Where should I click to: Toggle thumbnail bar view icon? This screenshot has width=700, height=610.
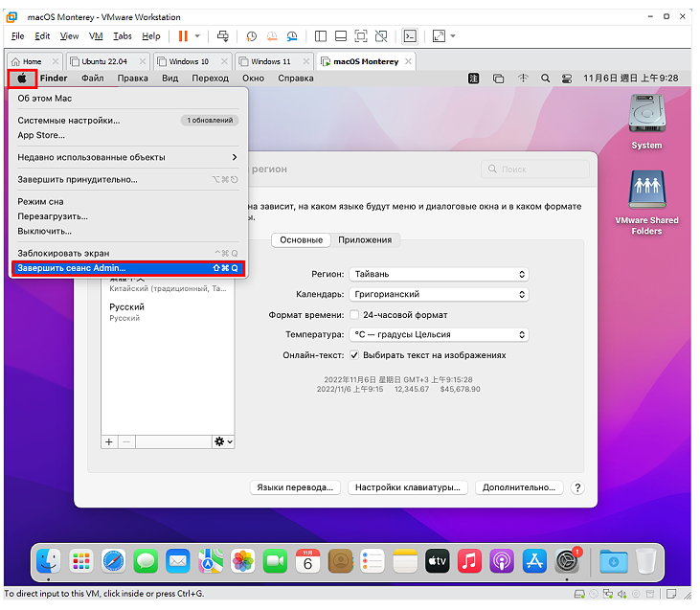(x=341, y=36)
